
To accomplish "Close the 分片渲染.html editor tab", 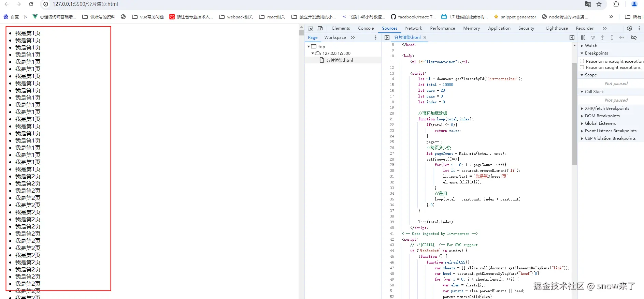I will coord(425,38).
